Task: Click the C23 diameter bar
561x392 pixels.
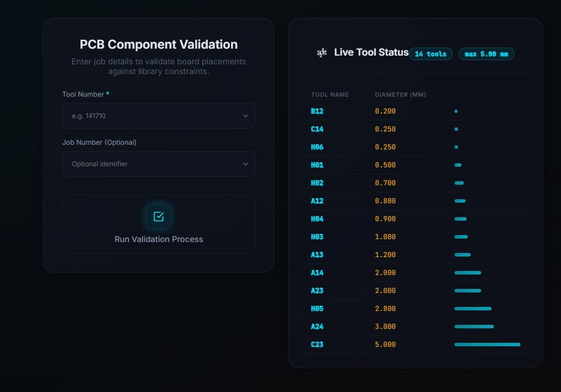Action: 487,345
